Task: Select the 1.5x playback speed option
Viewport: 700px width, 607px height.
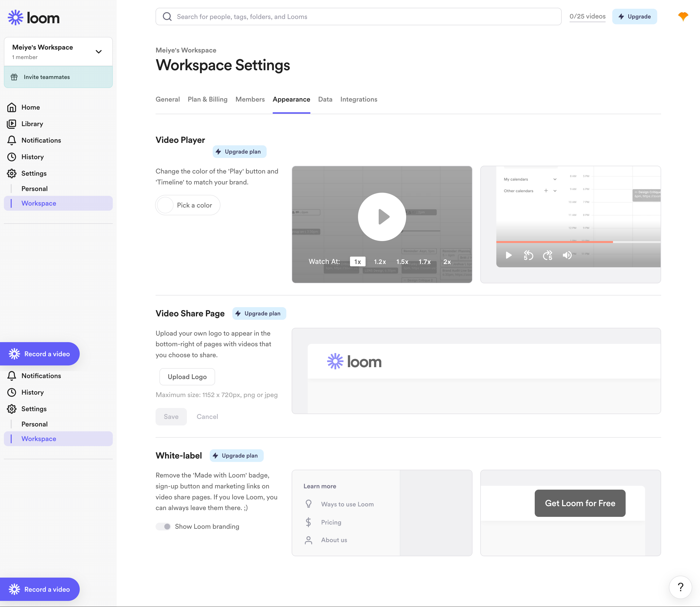Action: pos(402,261)
